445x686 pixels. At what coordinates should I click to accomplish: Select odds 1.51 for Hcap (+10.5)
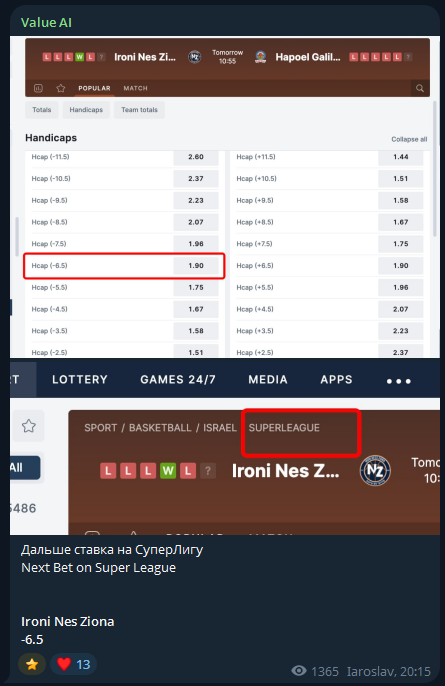pyautogui.click(x=401, y=178)
